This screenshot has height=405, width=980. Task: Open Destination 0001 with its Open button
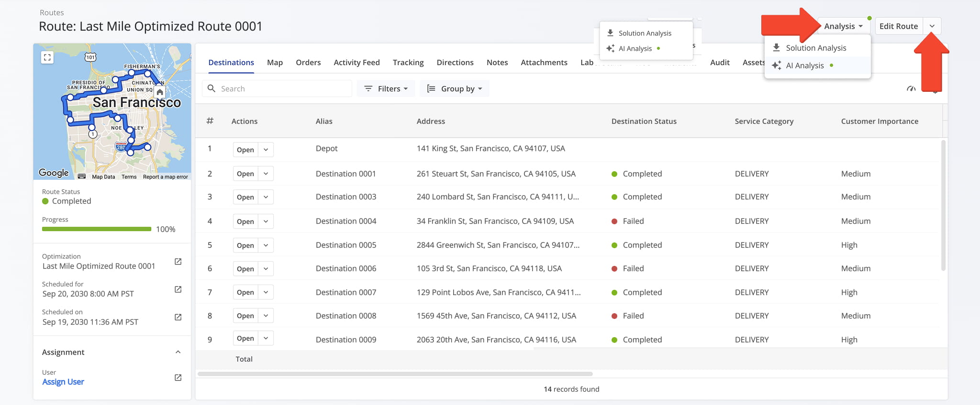pyautogui.click(x=245, y=174)
